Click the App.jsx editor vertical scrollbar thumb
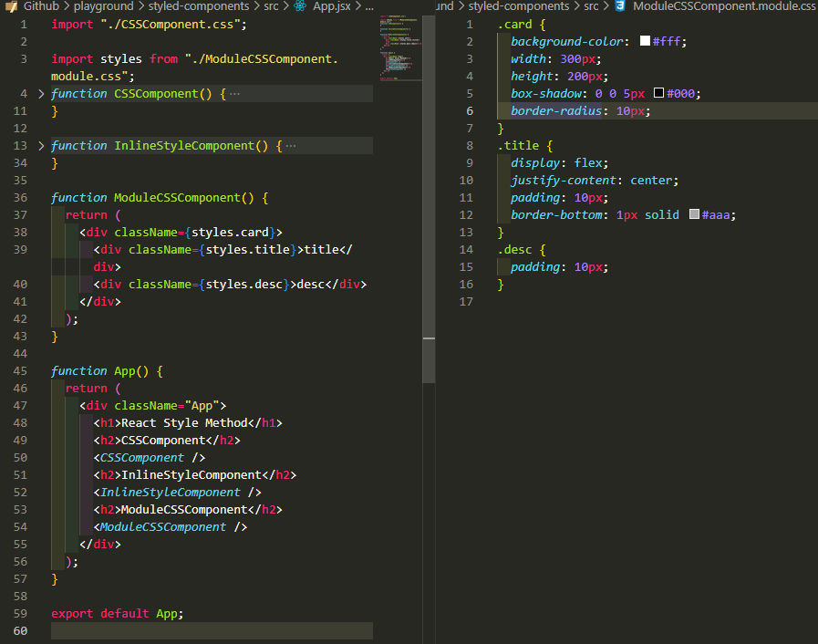 pyautogui.click(x=429, y=200)
